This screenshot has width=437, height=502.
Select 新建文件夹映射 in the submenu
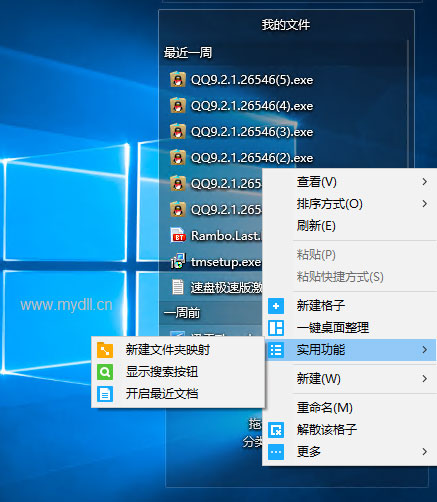(178, 350)
